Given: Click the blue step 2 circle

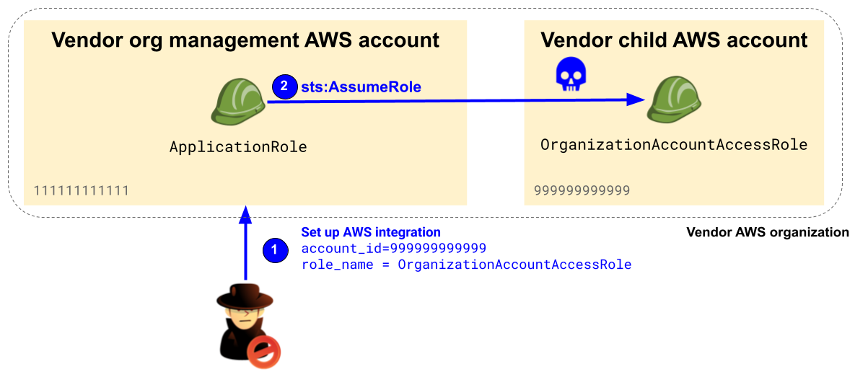Looking at the screenshot, I should (x=284, y=87).
